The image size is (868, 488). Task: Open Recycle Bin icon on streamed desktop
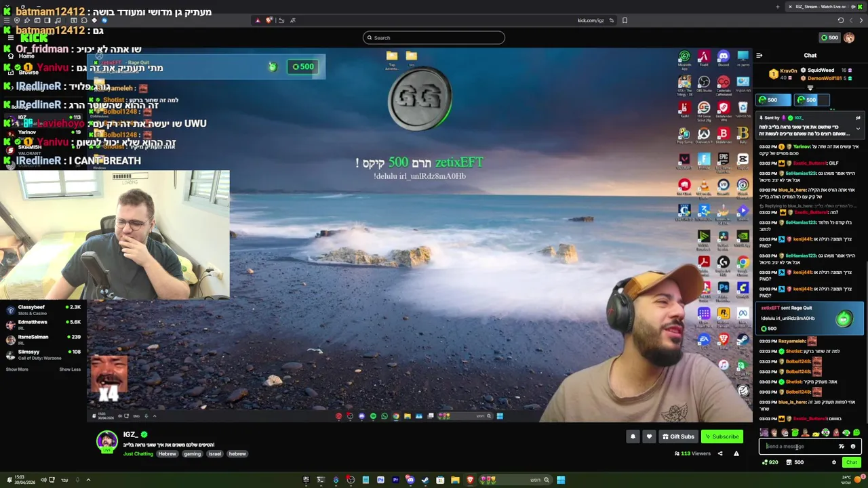click(x=743, y=107)
